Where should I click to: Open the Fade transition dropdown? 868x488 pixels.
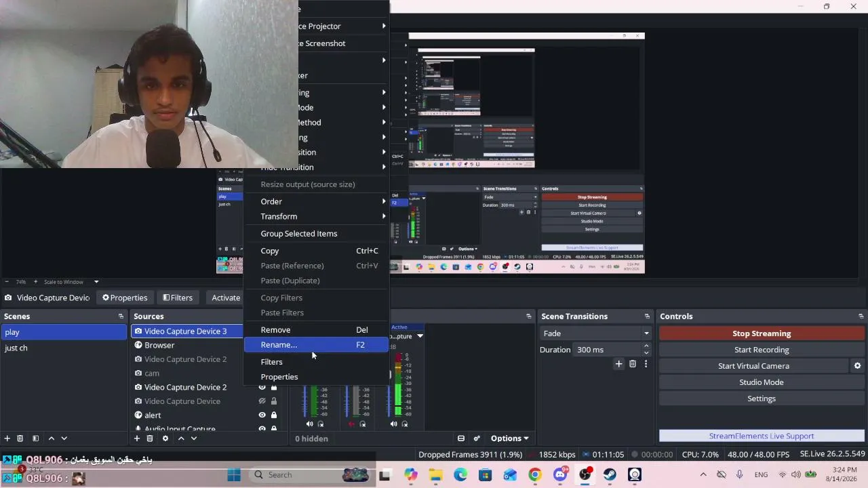click(595, 333)
